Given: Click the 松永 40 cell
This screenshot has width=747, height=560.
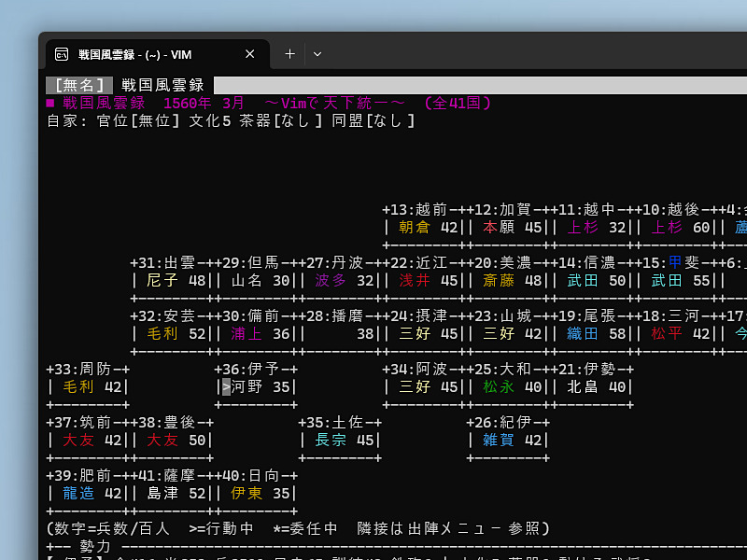Looking at the screenshot, I should pyautogui.click(x=513, y=387).
